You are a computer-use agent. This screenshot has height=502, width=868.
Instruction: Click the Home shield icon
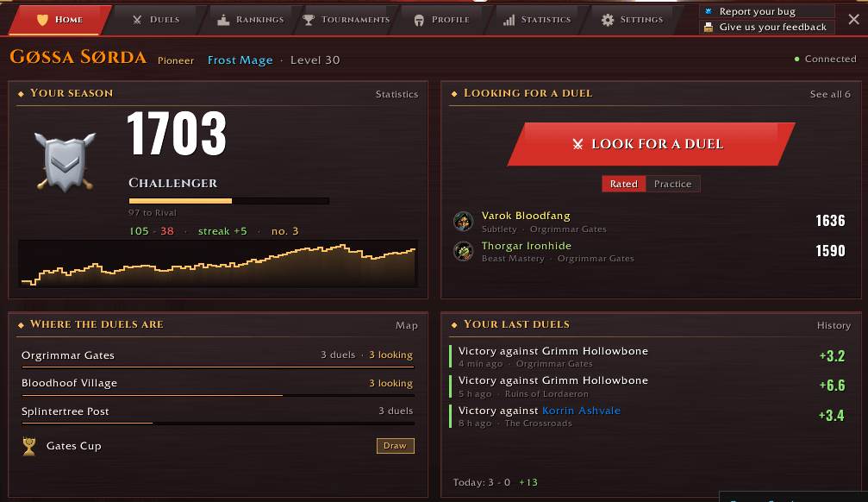(x=42, y=20)
